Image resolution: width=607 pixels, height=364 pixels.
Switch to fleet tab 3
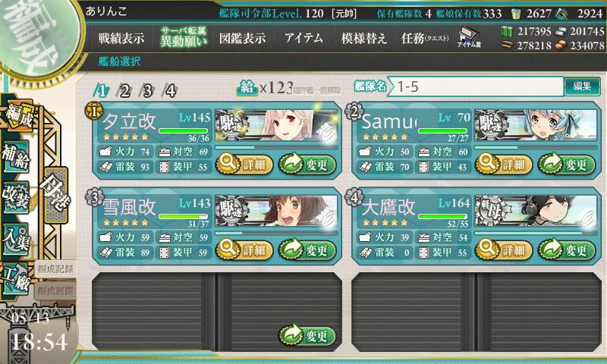147,91
